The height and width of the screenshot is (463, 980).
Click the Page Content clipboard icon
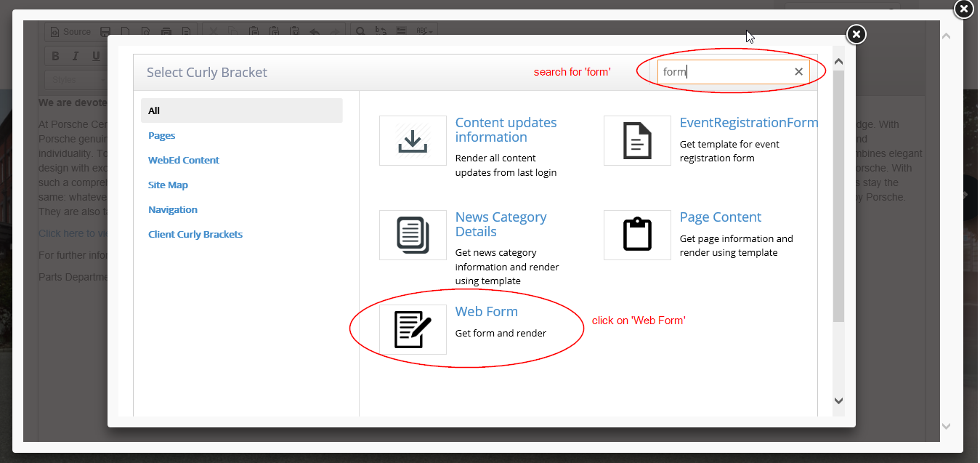point(637,235)
